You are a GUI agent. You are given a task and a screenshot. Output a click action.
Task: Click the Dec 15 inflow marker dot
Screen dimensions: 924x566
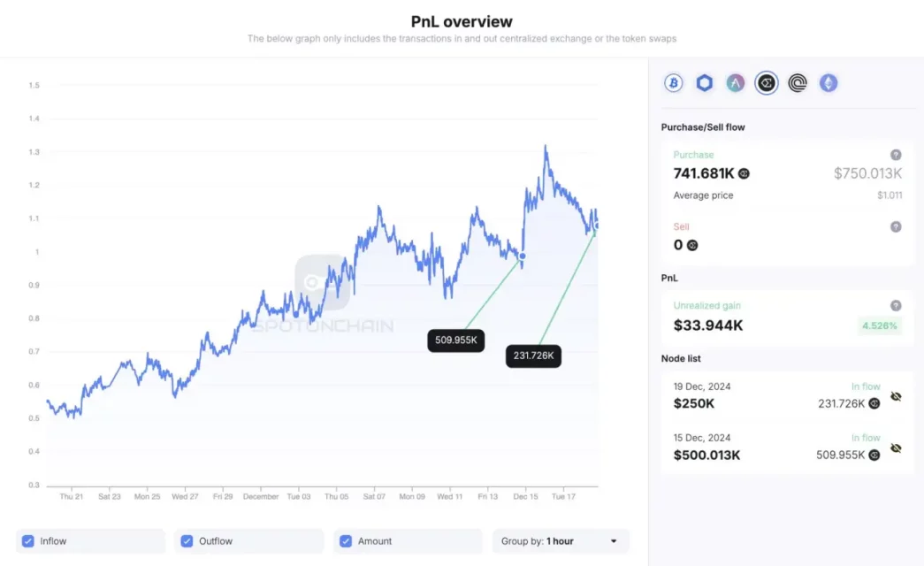click(522, 256)
